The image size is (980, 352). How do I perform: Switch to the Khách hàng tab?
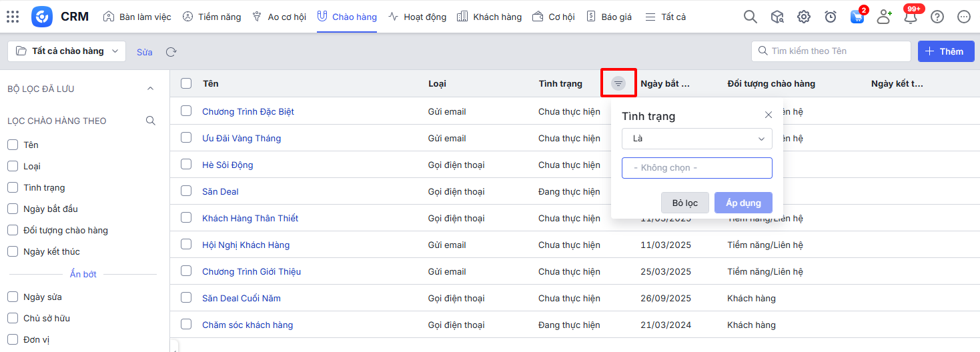click(490, 17)
